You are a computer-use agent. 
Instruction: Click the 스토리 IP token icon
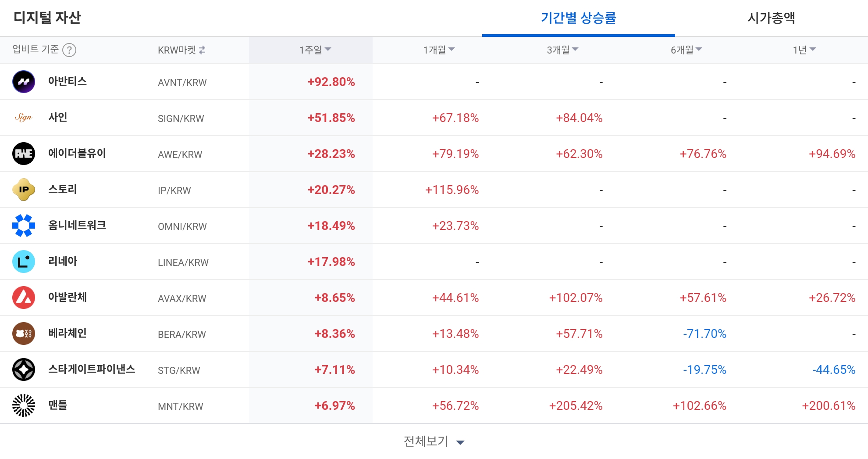tap(24, 190)
